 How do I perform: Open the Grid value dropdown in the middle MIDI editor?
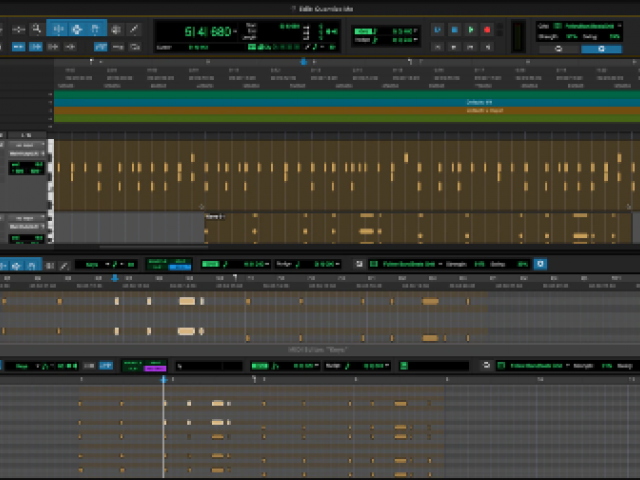[x=267, y=264]
